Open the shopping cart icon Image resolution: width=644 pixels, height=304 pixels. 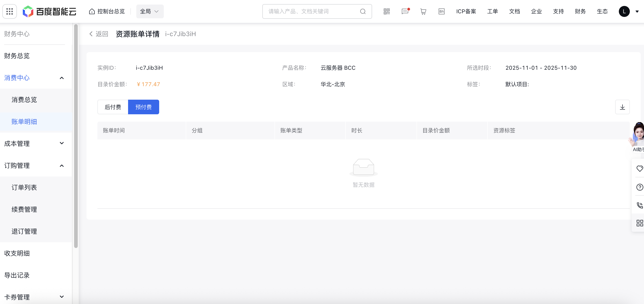pyautogui.click(x=423, y=11)
